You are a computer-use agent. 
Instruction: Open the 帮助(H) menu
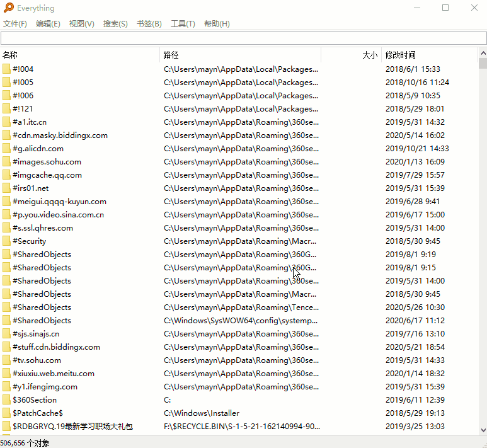tap(217, 24)
